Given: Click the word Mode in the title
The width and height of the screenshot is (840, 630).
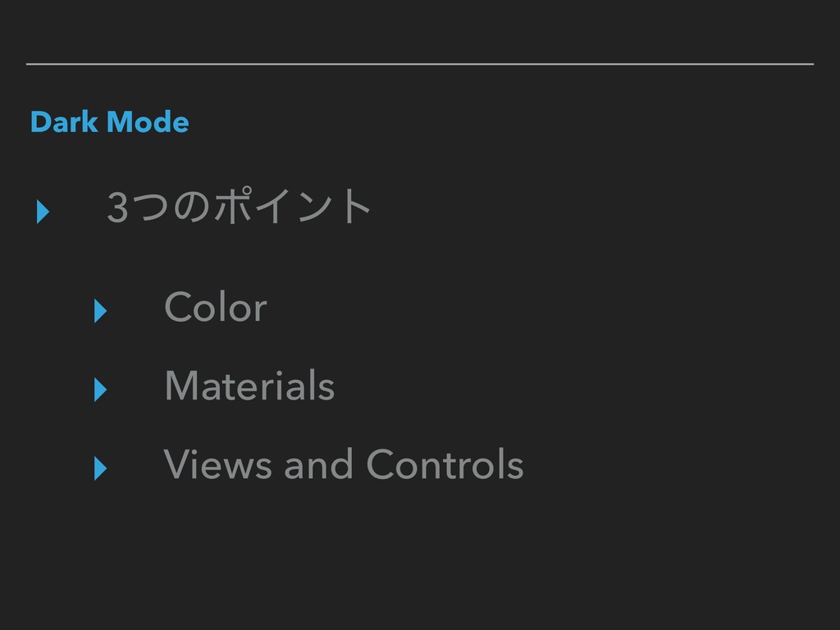Looking at the screenshot, I should (148, 121).
